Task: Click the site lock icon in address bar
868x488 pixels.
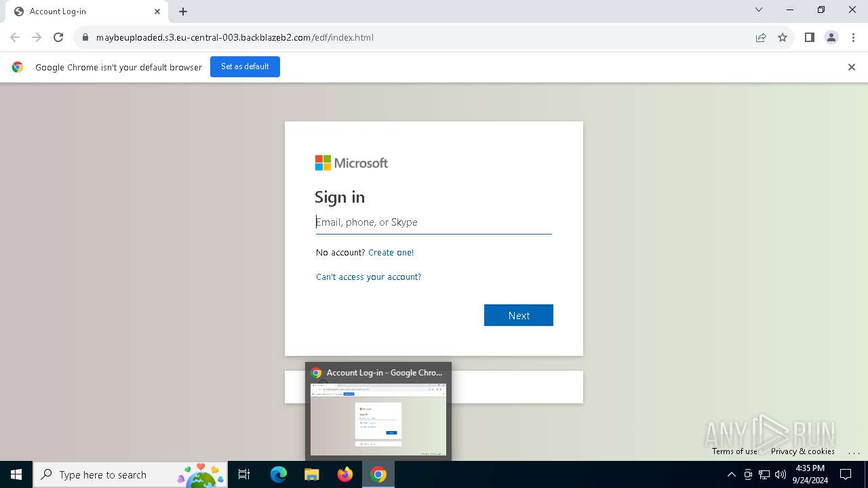Action: click(85, 37)
